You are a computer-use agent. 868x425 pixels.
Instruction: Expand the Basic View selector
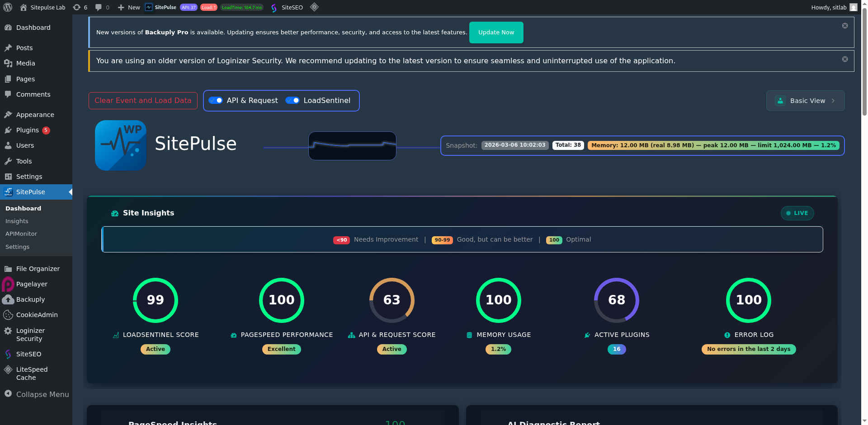pyautogui.click(x=805, y=101)
